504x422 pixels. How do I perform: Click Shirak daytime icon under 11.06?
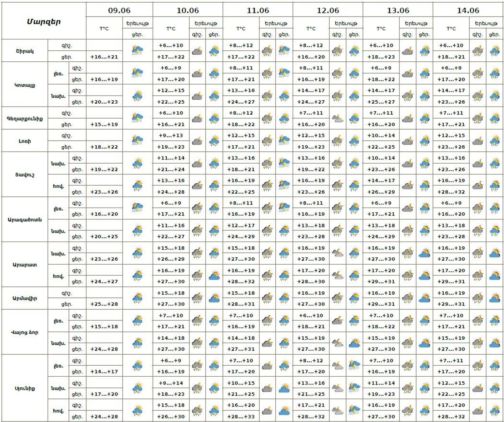click(x=284, y=50)
